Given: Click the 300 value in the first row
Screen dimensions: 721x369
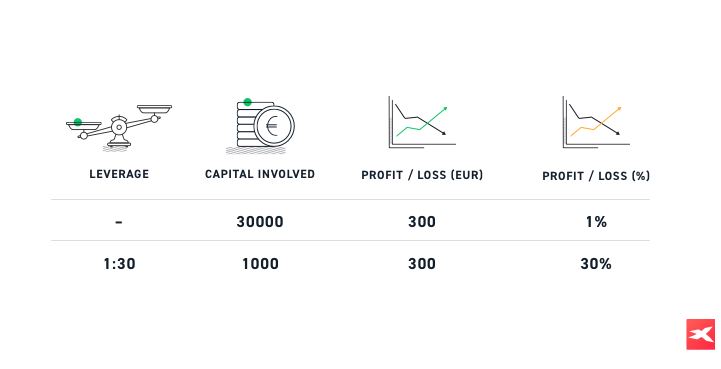Looking at the screenshot, I should click(x=422, y=222).
